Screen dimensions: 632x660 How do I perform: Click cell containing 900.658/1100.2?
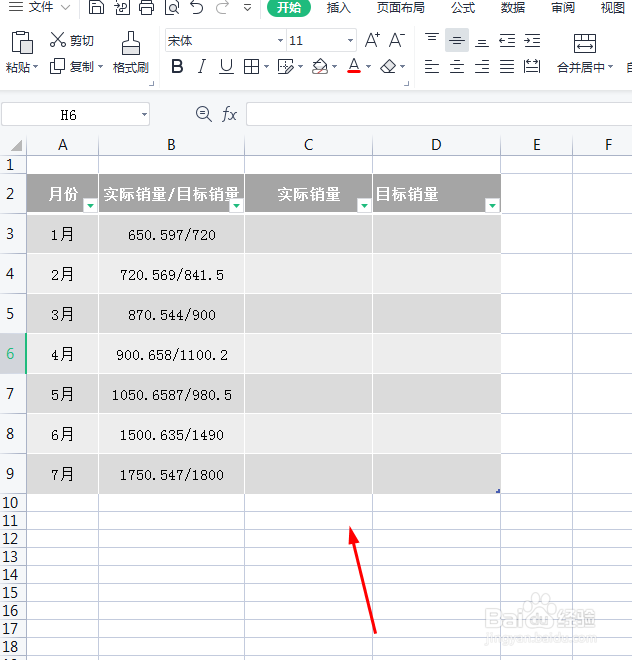171,354
